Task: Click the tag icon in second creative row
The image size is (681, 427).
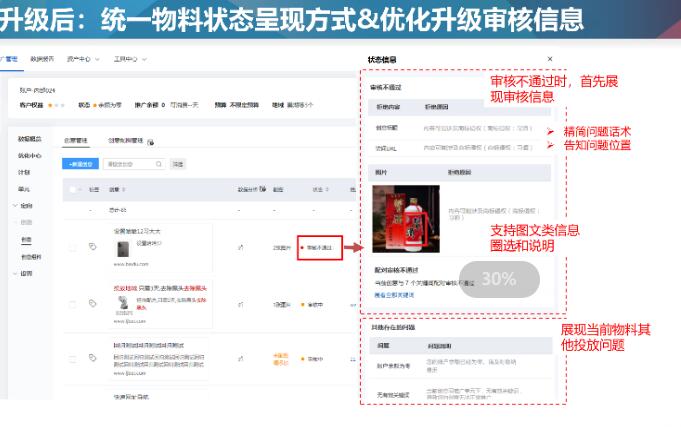Action: [x=92, y=303]
